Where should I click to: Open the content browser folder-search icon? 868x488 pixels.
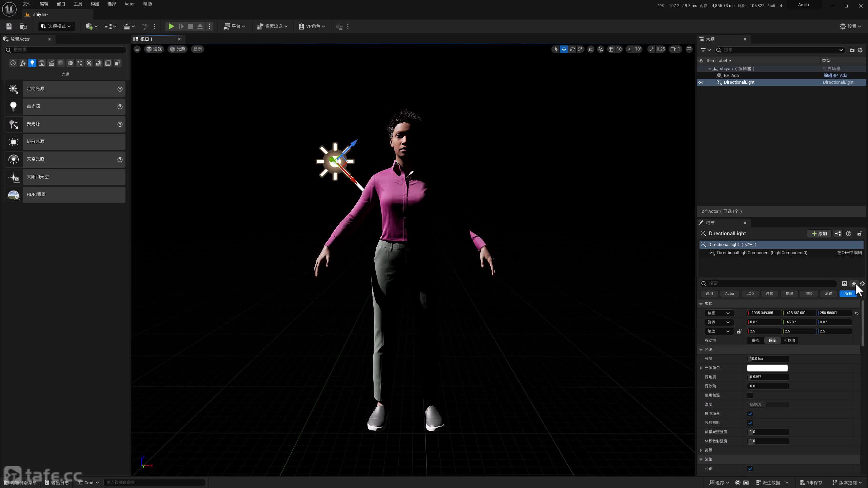point(23,26)
